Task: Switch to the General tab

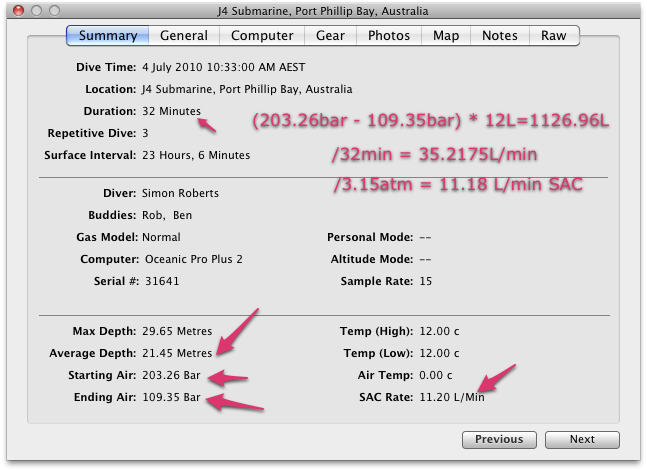Action: click(x=184, y=35)
